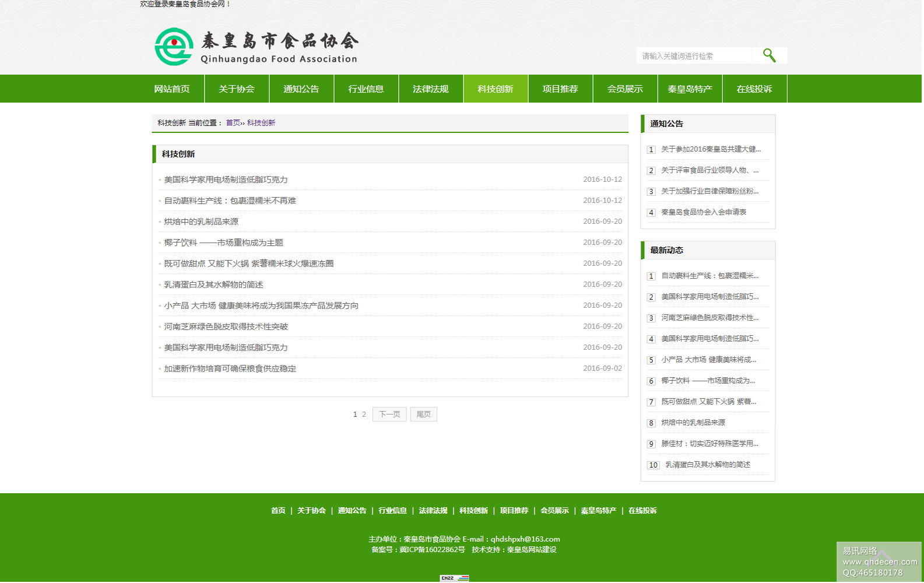
Task: Open article 小产品 大市场 健康美味
Action: click(261, 305)
